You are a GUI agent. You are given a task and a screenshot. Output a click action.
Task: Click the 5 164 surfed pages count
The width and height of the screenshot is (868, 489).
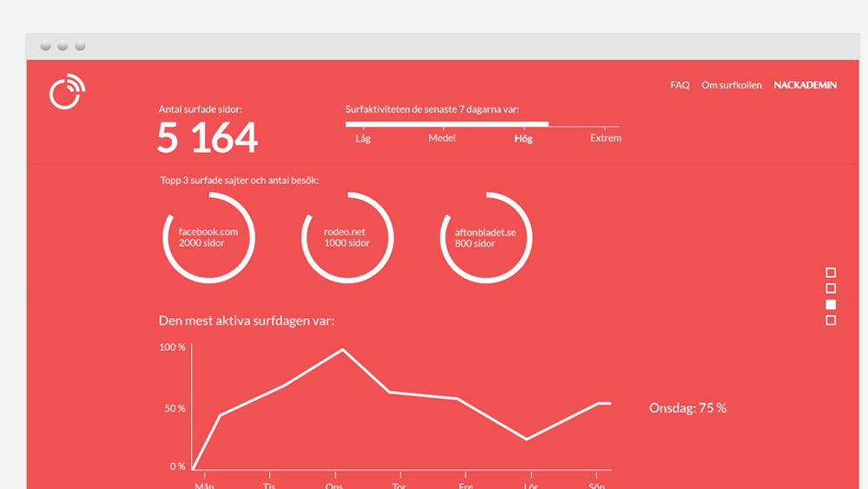point(207,137)
